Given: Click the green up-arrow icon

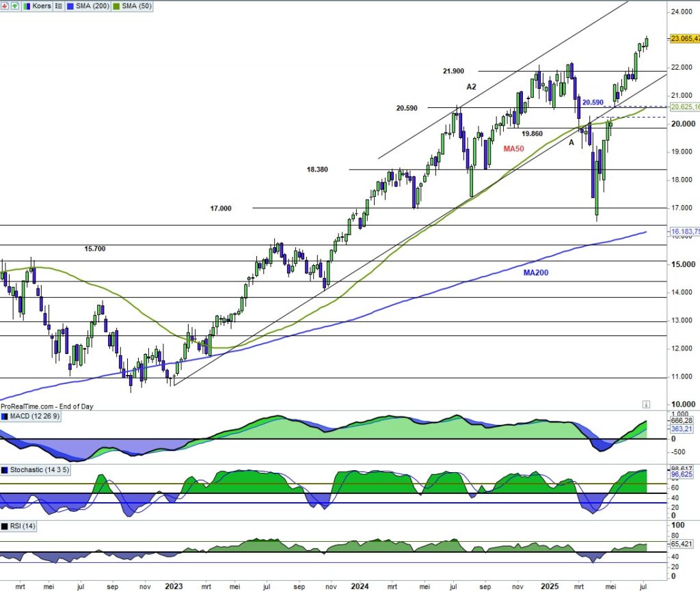Looking at the screenshot, I should click(x=15, y=5).
